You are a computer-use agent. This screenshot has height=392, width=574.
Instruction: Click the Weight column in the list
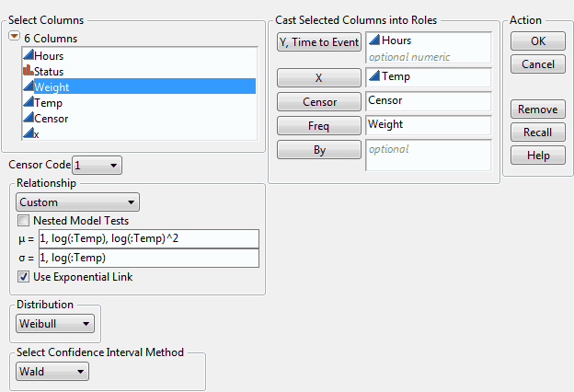pyautogui.click(x=52, y=86)
